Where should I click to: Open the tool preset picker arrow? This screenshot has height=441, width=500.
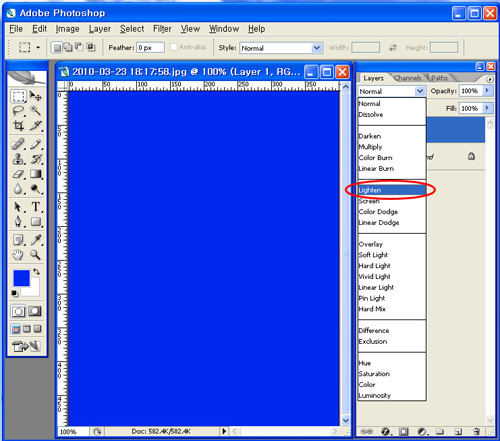[x=38, y=47]
